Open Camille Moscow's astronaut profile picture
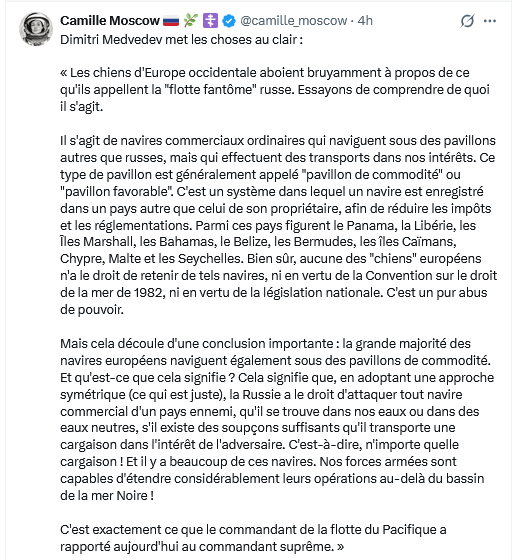The image size is (520, 560). 36,29
